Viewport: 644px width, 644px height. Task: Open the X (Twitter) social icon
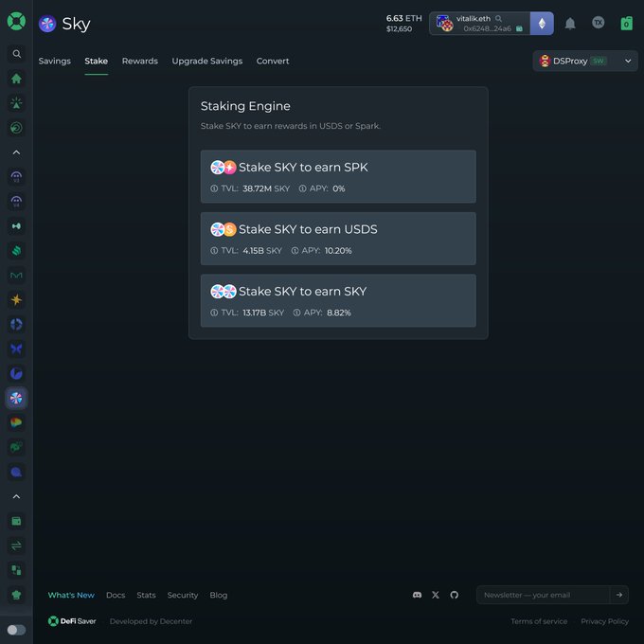point(436,595)
